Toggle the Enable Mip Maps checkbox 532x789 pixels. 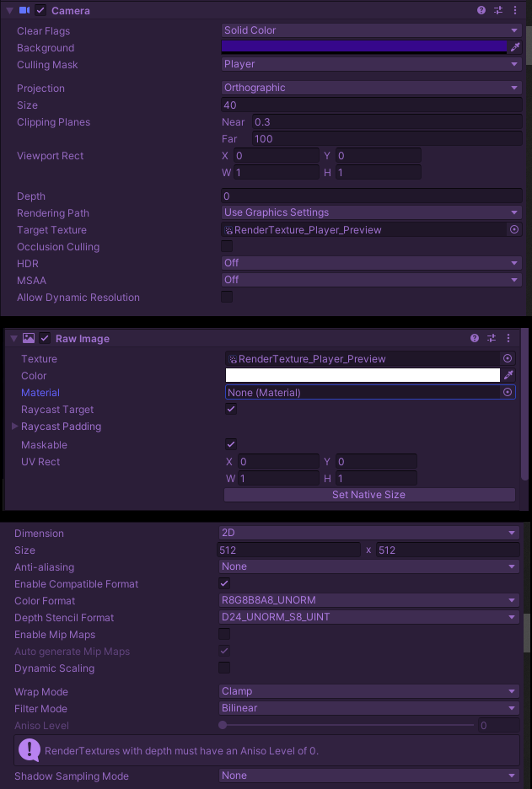coord(224,634)
